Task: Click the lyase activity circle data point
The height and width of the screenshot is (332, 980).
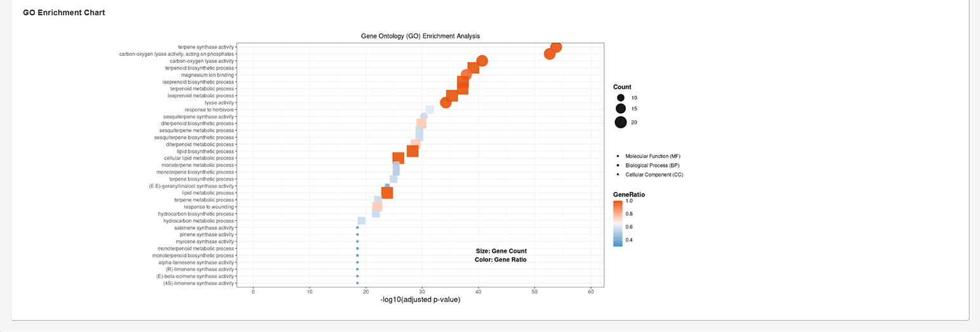Action: [x=446, y=103]
